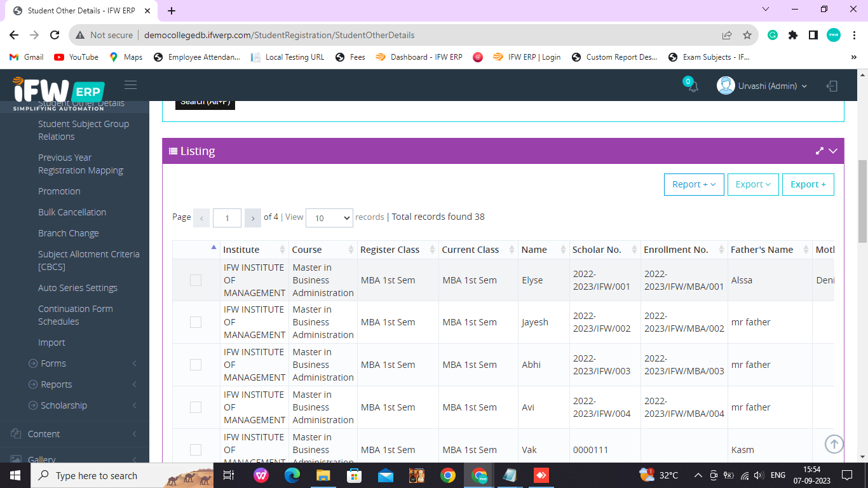Screen dimensions: 868x488
Task: Open Subject Allotment Criteria [CBCS]
Action: 89,261
